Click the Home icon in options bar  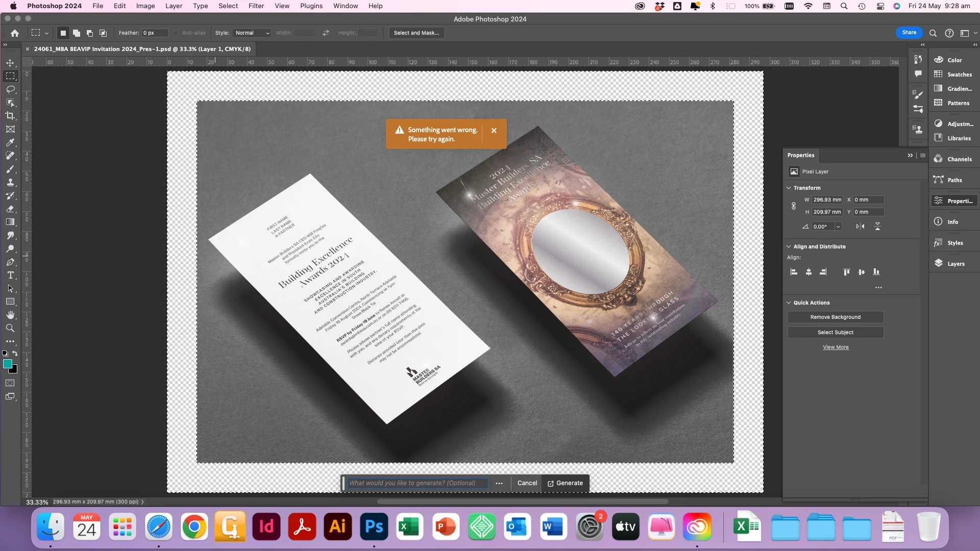15,33
